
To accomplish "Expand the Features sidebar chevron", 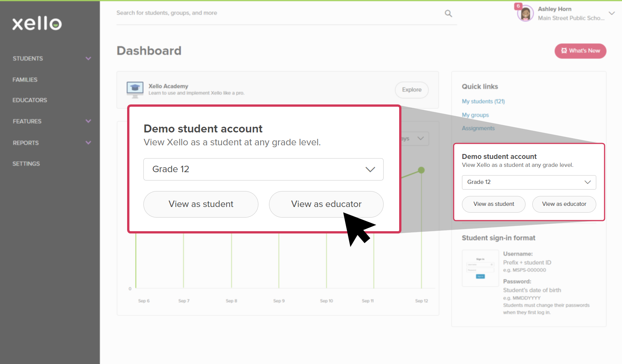I will [x=88, y=121].
